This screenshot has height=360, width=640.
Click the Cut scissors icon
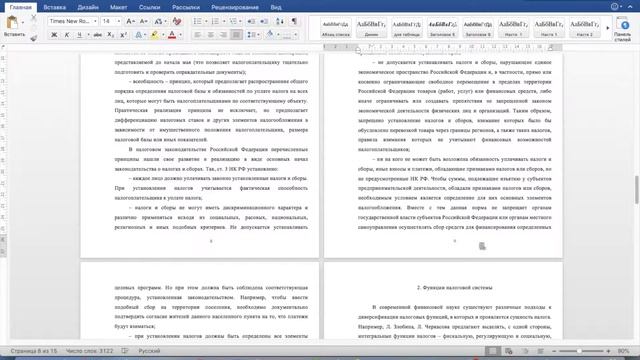click(x=33, y=18)
